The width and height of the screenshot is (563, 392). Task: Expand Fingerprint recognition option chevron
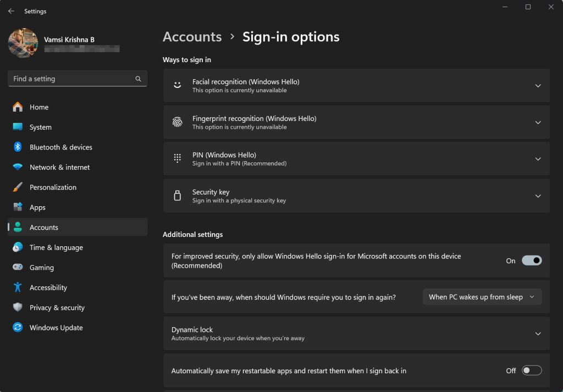(x=538, y=123)
